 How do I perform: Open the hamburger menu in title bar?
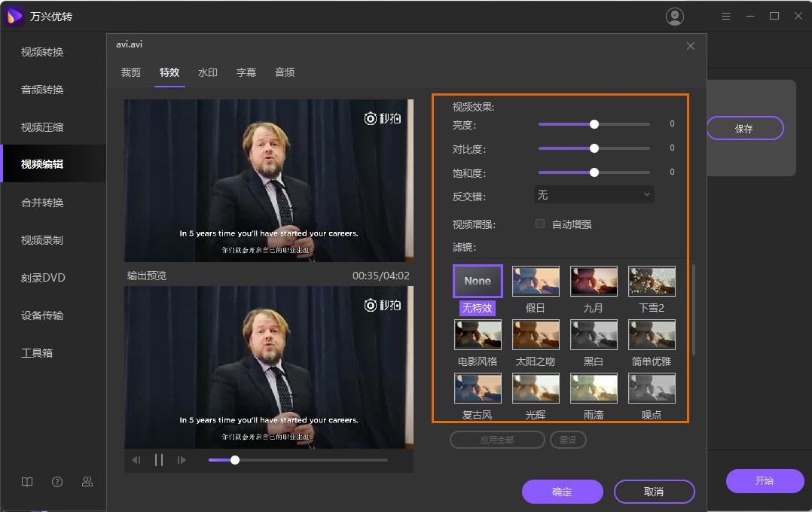point(726,16)
